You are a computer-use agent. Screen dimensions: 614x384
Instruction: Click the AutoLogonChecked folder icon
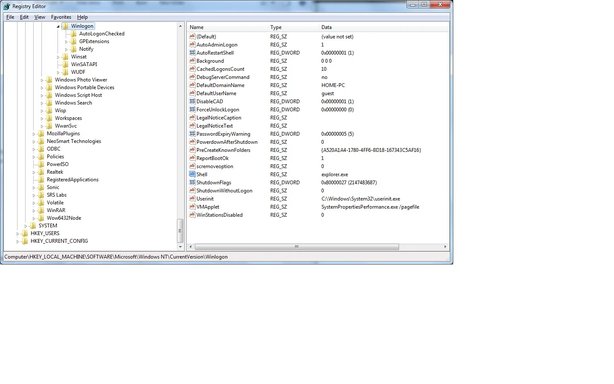[x=73, y=34]
